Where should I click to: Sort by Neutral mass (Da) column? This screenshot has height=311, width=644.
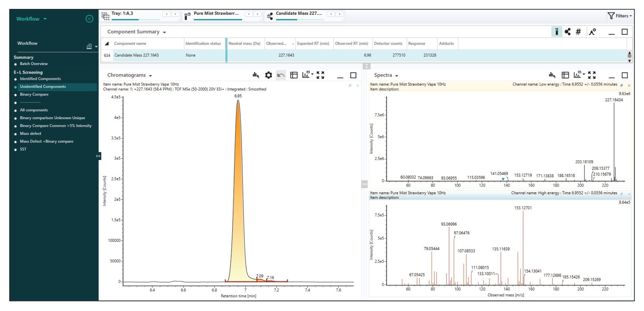click(244, 43)
